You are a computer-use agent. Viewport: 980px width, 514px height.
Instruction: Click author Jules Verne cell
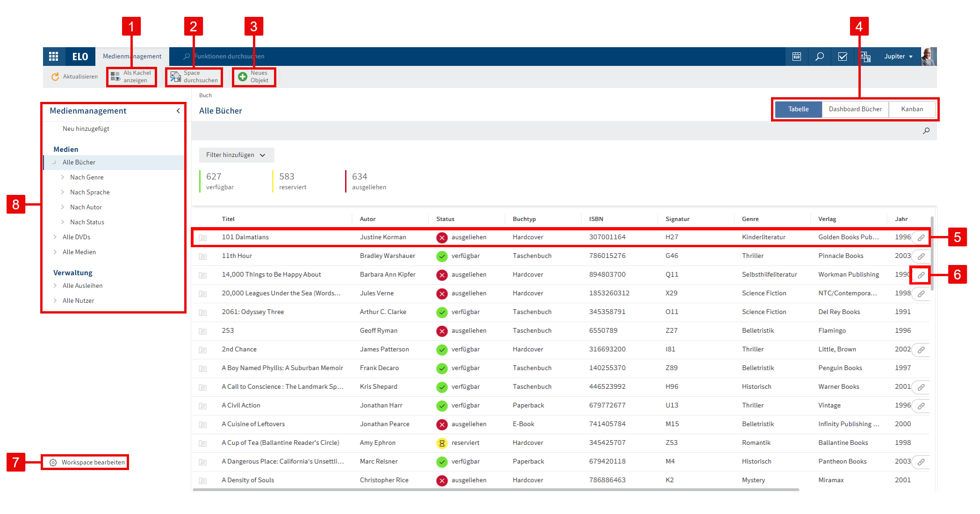[x=376, y=293]
